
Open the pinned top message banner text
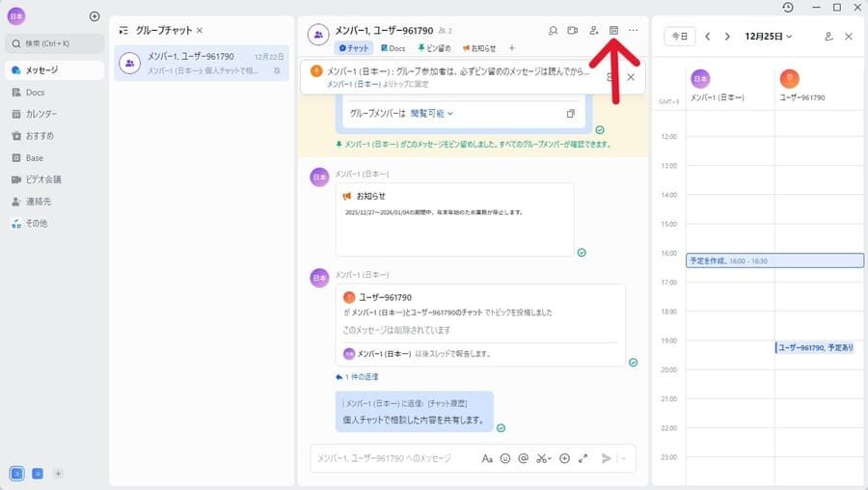point(458,72)
